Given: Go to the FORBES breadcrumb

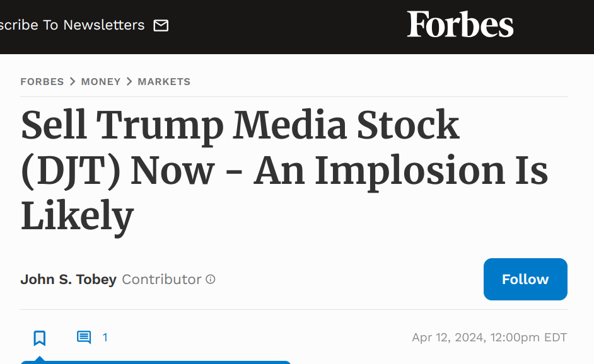Looking at the screenshot, I should 42,82.
